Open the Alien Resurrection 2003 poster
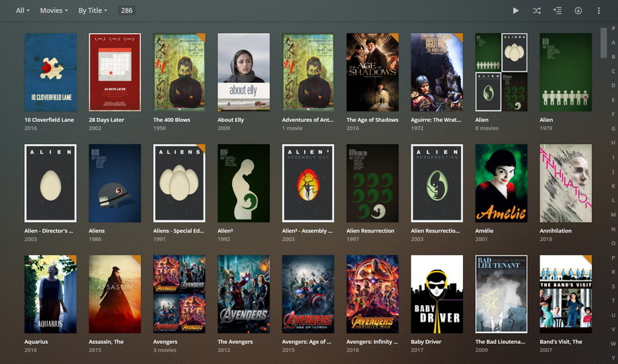The height and width of the screenshot is (364, 618). click(437, 183)
